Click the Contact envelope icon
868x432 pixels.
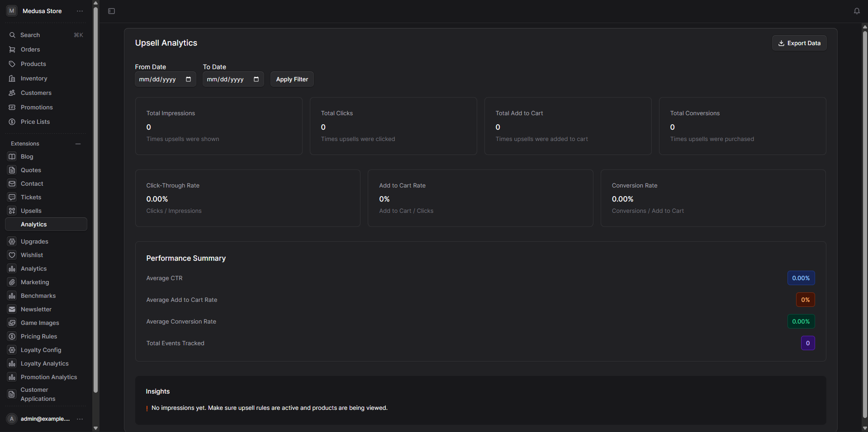tap(12, 183)
